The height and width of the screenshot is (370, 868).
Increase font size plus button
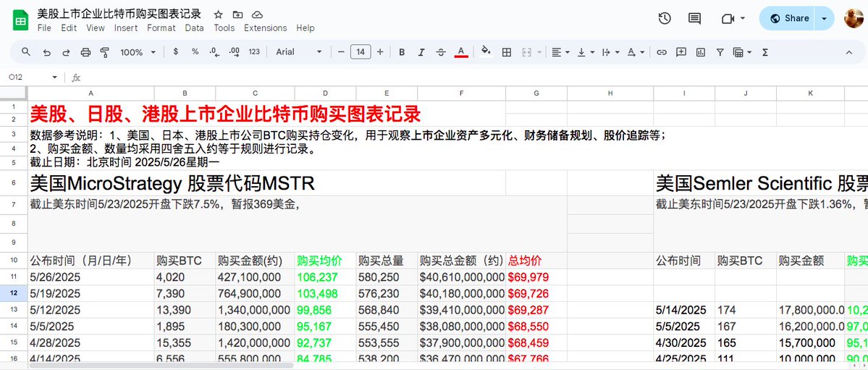[380, 52]
